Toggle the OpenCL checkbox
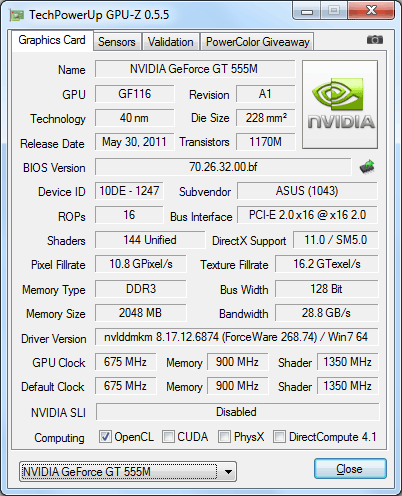This screenshot has width=402, height=496. click(105, 436)
